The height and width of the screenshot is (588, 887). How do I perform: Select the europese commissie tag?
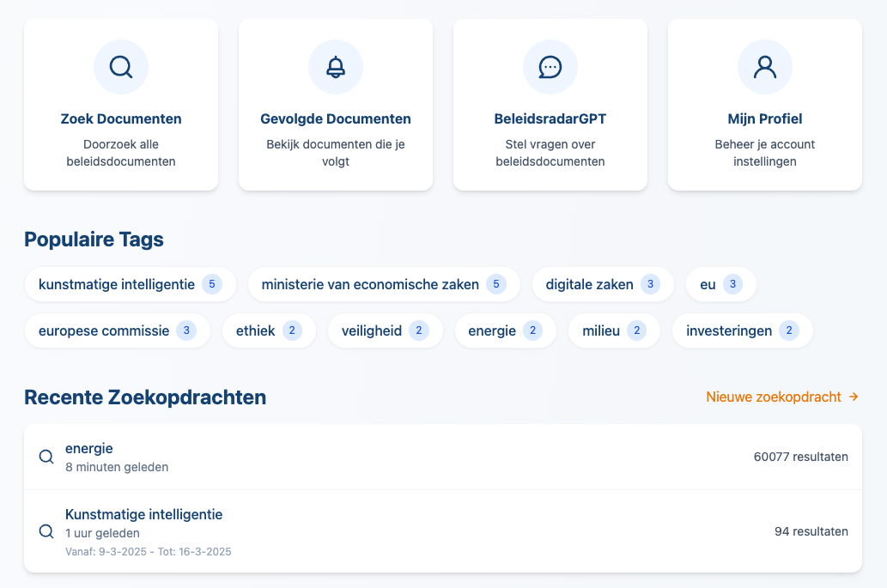click(x=118, y=330)
